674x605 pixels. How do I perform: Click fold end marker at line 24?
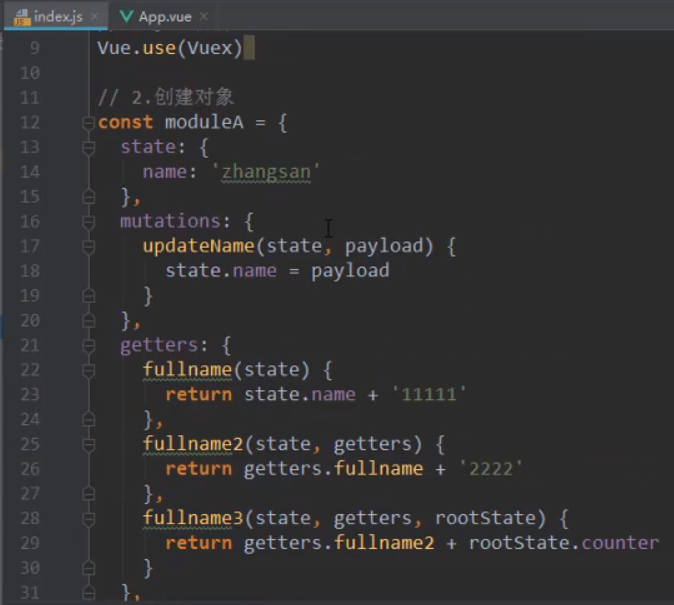click(89, 419)
